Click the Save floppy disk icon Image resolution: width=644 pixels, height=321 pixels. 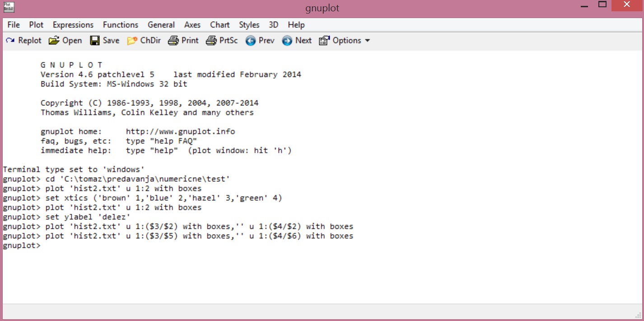[95, 41]
